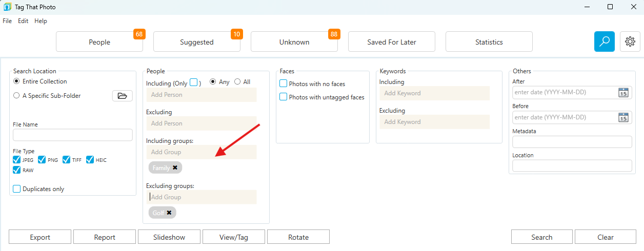Click Add Keyword under Including
The image size is (644, 251).
[435, 93]
